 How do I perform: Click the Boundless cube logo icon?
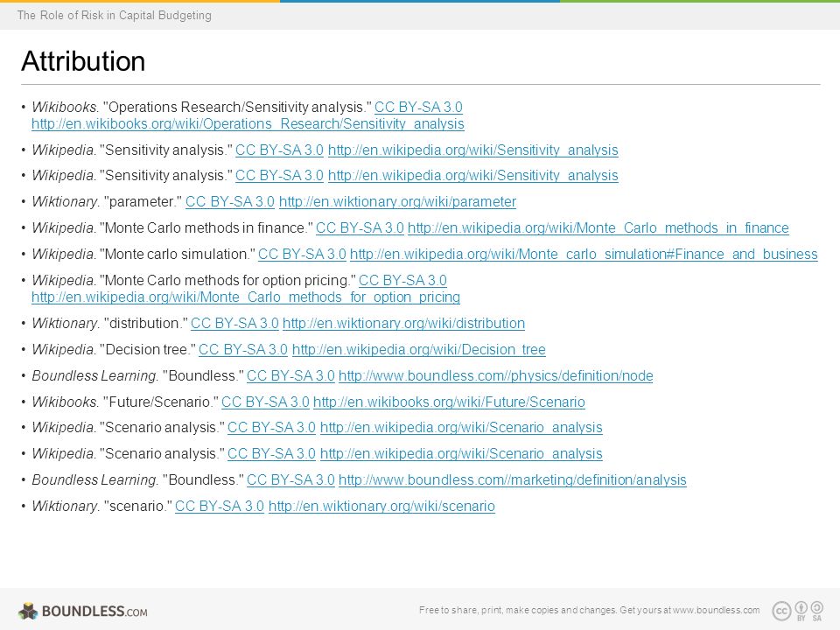28,611
